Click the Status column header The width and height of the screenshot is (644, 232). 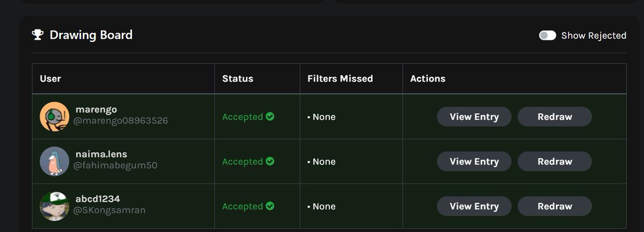tap(238, 78)
